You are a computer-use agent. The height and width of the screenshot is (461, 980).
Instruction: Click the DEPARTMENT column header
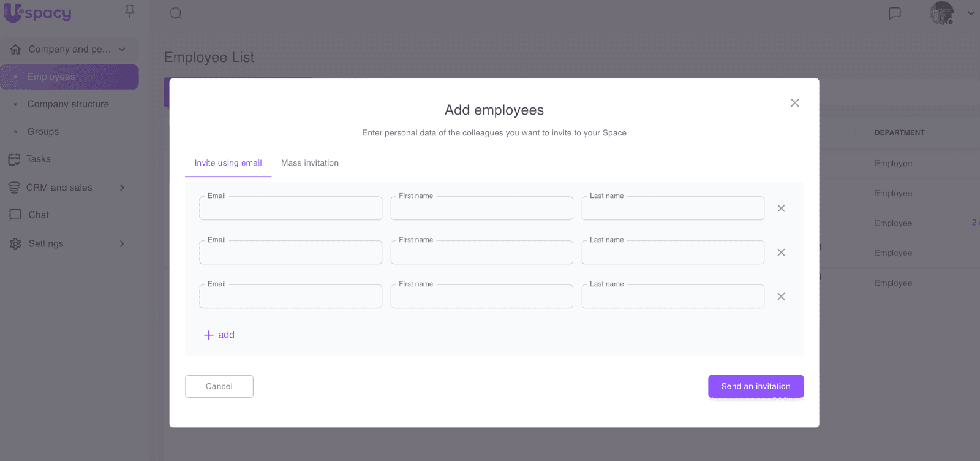tap(900, 132)
